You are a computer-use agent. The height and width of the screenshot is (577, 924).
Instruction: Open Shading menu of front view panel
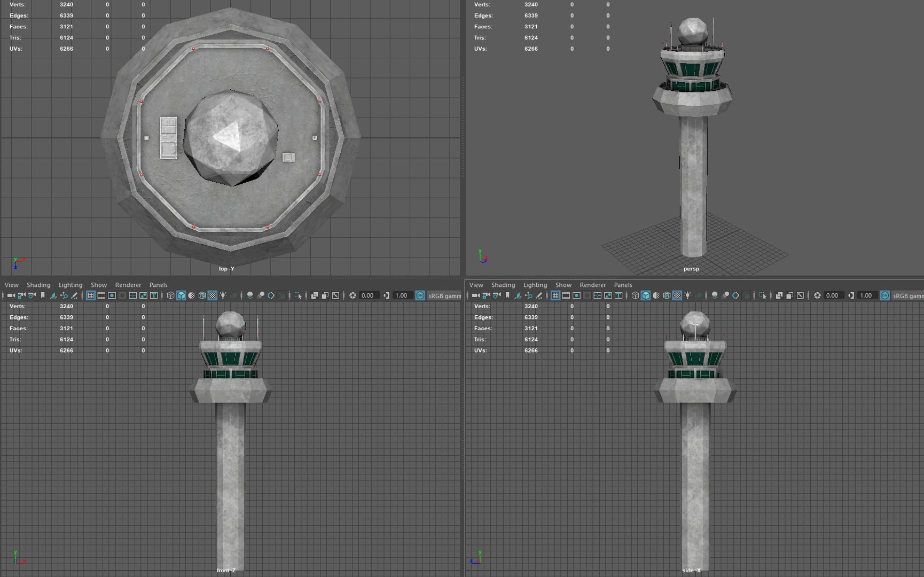[38, 285]
